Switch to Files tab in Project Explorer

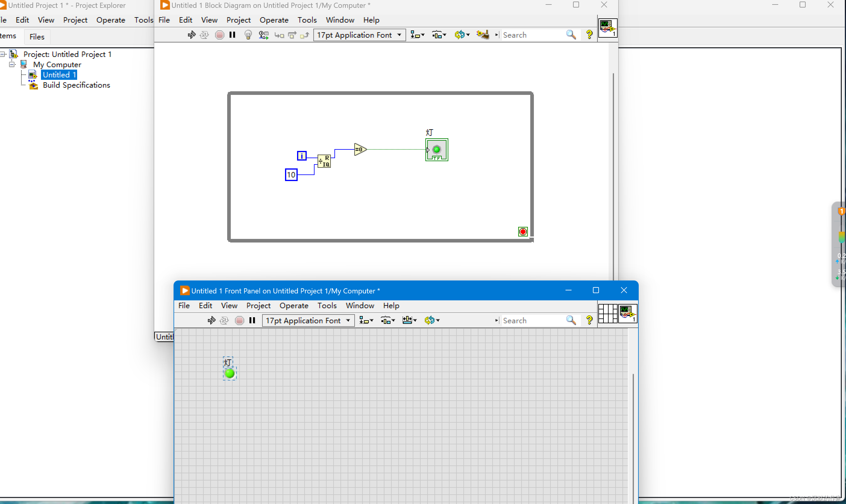coord(37,37)
